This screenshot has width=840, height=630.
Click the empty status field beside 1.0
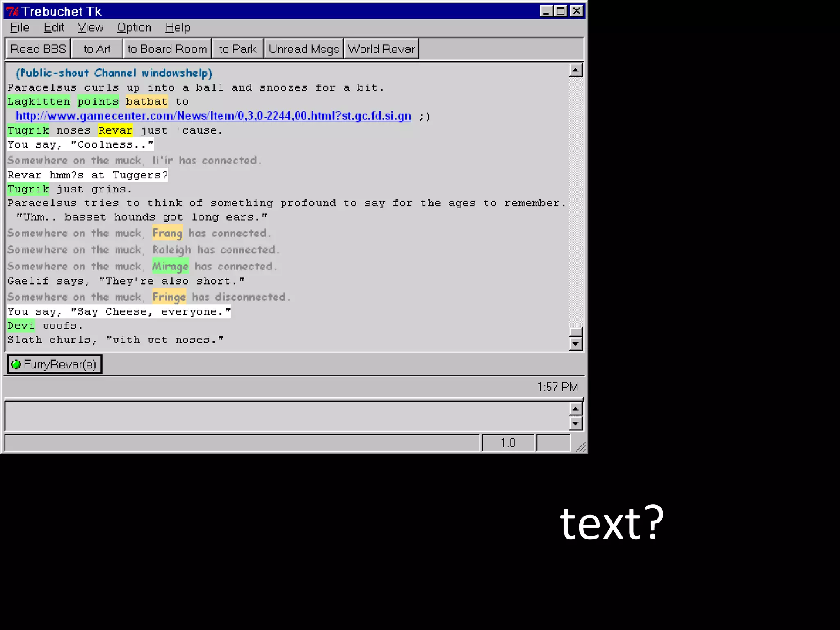point(553,443)
